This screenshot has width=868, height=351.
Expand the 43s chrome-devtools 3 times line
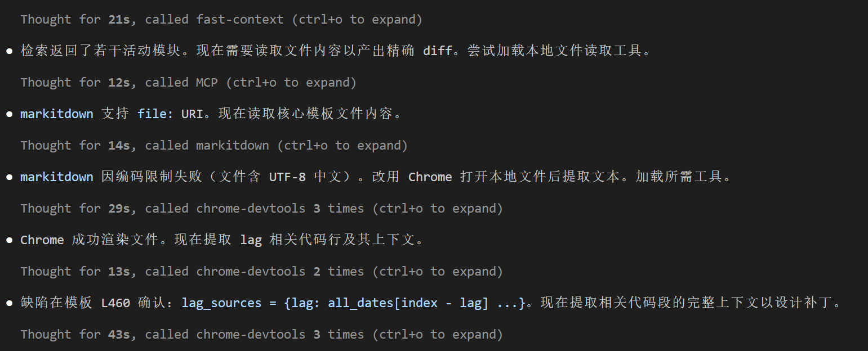click(262, 334)
